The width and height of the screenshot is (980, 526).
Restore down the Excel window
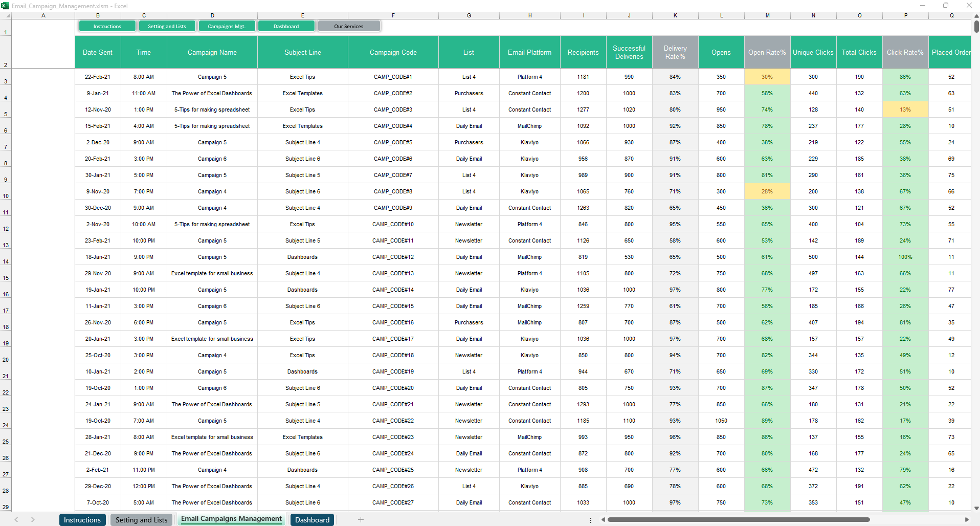pyautogui.click(x=946, y=6)
